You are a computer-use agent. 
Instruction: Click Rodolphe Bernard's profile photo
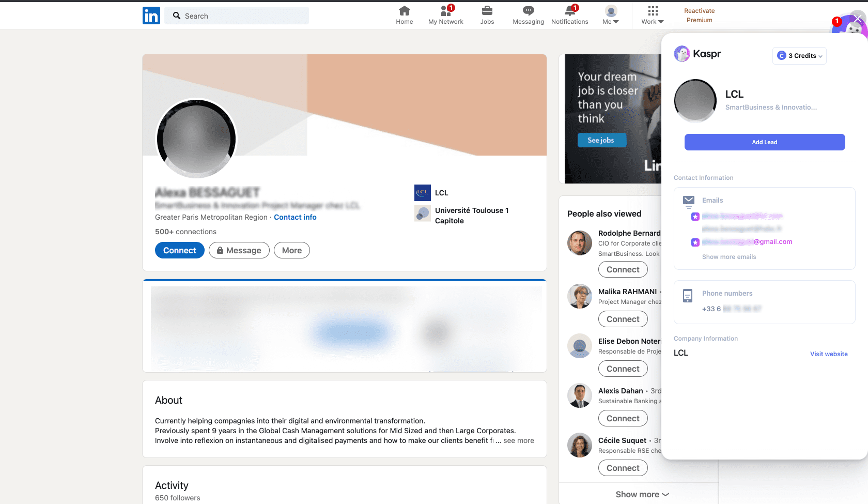[580, 243]
